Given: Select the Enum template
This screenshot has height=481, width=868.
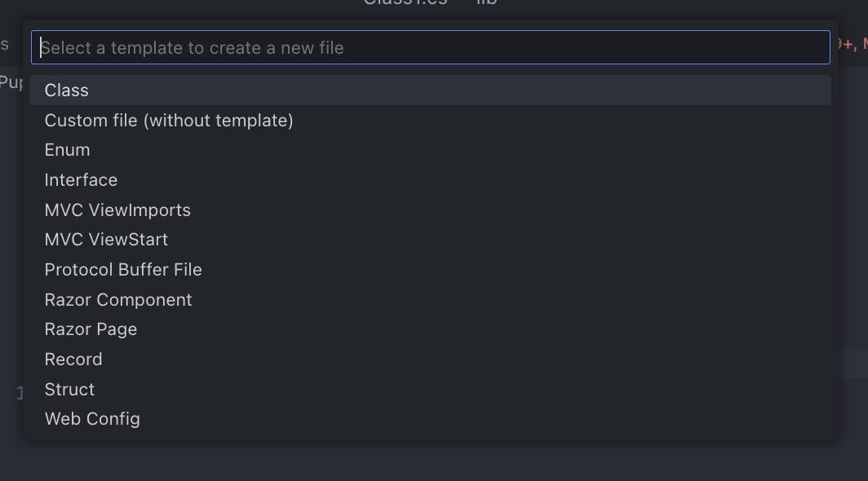Looking at the screenshot, I should 67,150.
